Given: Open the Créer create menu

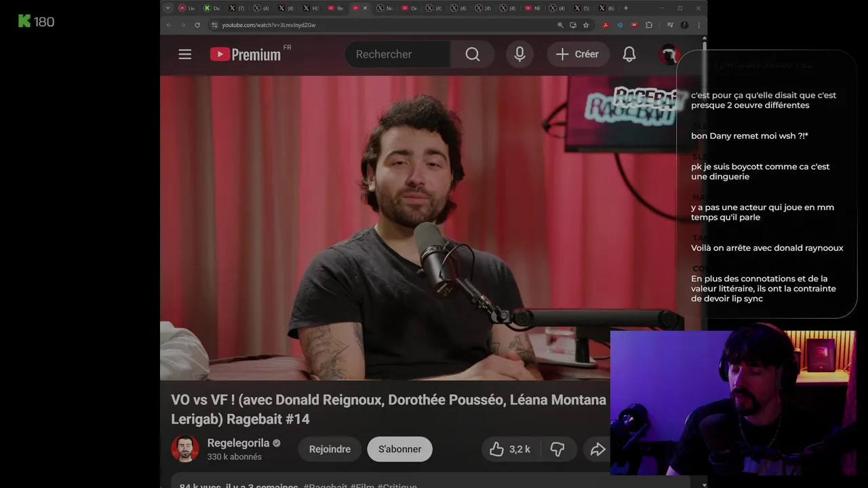Looking at the screenshot, I should coord(578,54).
